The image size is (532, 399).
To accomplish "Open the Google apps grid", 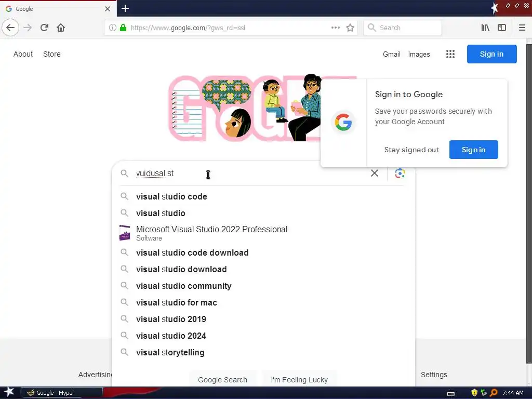I will (450, 54).
